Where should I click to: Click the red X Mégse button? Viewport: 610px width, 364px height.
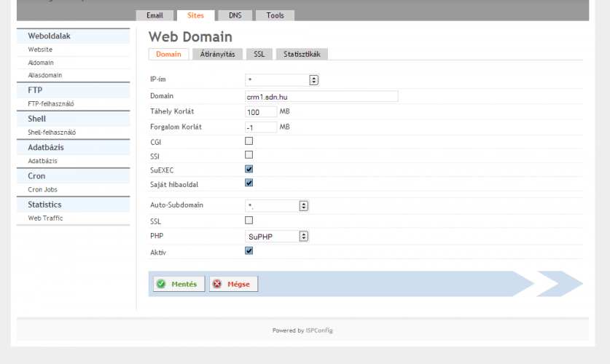click(x=233, y=284)
